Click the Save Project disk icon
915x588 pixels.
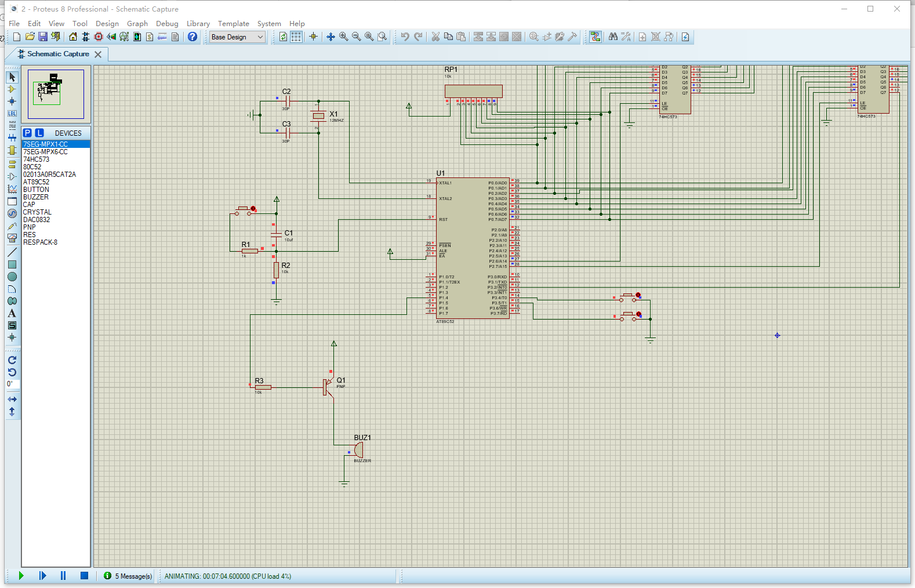click(x=42, y=37)
